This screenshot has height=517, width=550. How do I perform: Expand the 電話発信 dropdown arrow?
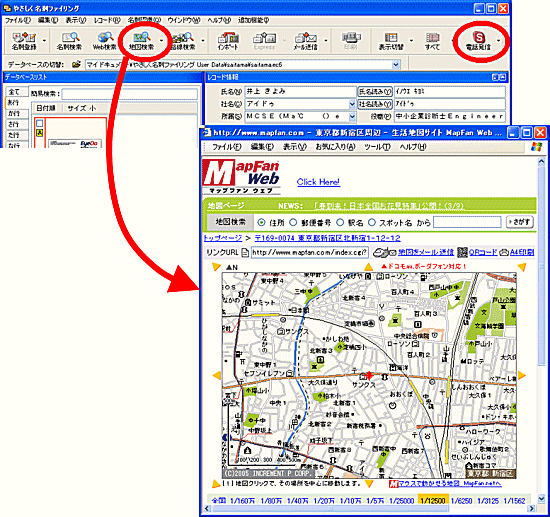pyautogui.click(x=498, y=41)
